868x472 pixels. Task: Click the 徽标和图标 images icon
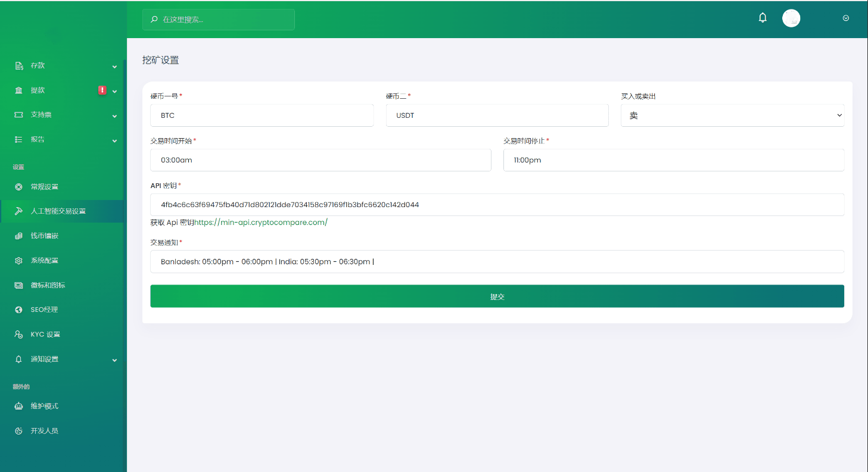pyautogui.click(x=18, y=285)
